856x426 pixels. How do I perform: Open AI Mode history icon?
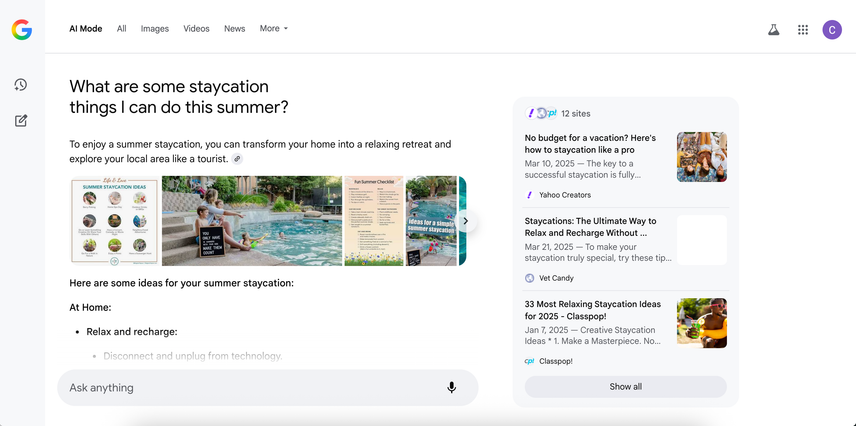[21, 85]
